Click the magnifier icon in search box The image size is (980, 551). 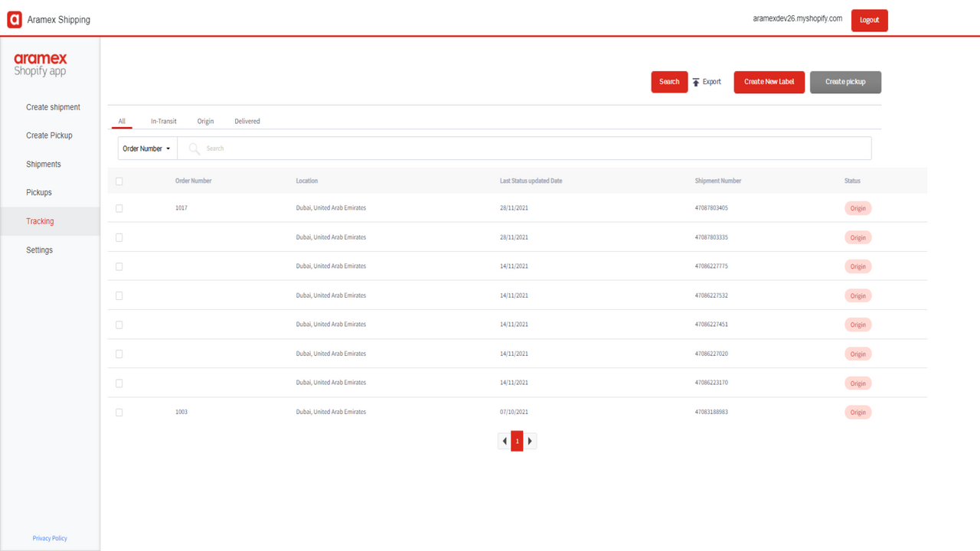(x=194, y=148)
